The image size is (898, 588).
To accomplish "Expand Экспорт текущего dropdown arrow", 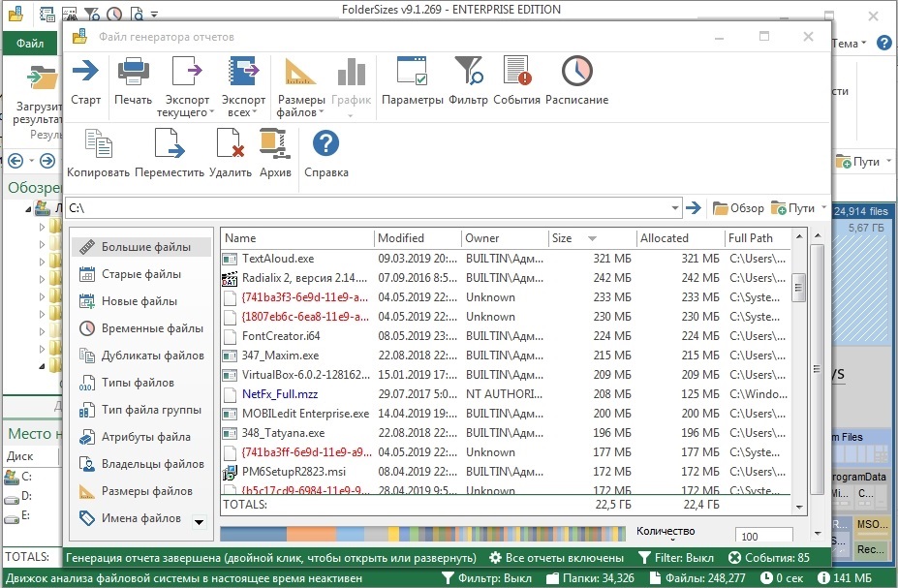I will [211, 112].
